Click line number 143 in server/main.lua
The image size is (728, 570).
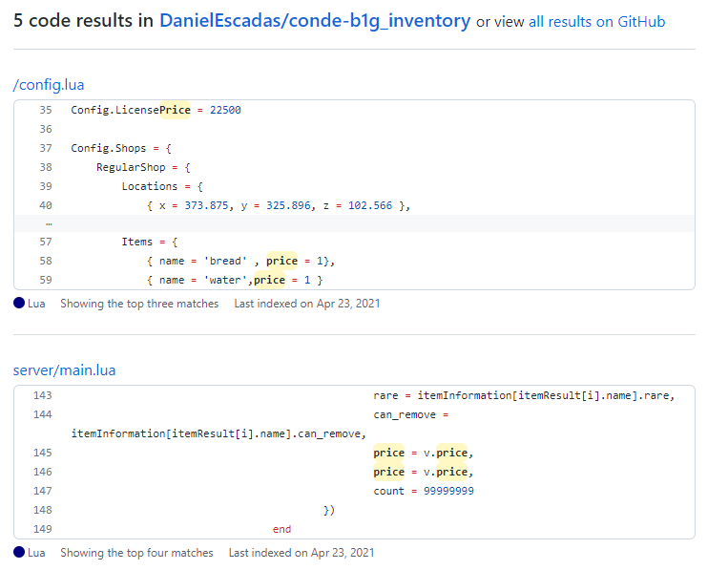pos(43,395)
